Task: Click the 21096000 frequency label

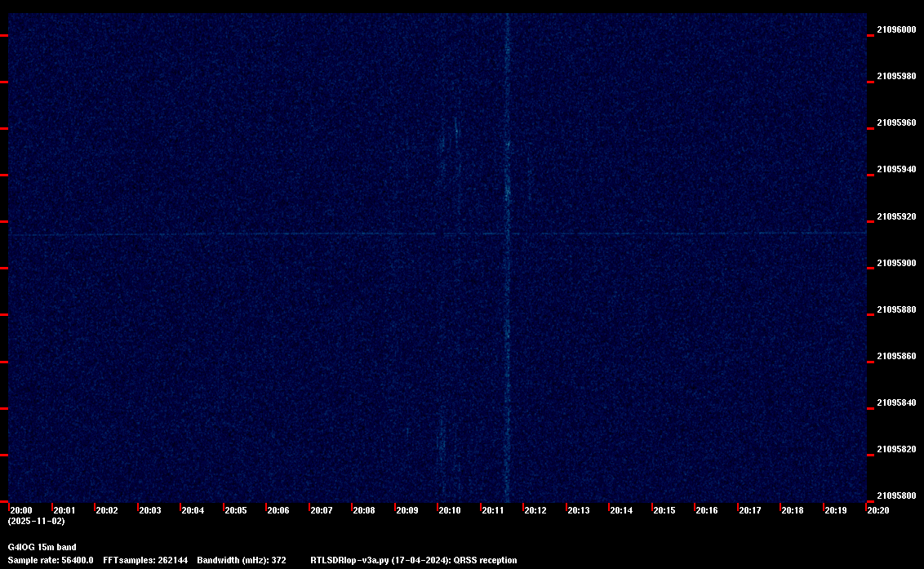Action: tap(896, 29)
